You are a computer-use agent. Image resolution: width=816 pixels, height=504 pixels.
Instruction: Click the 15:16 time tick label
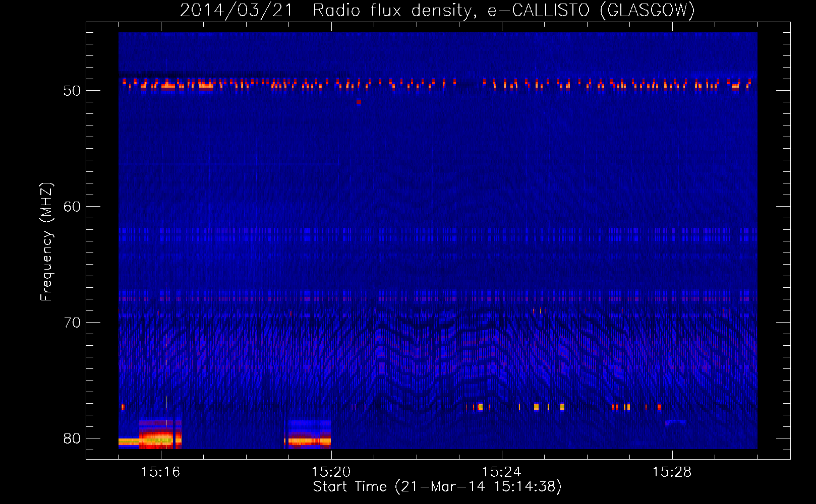[161, 472]
